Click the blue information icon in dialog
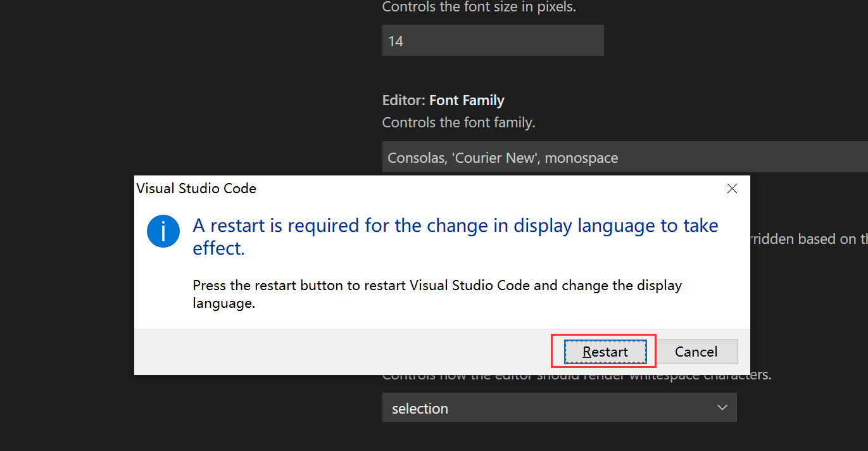The height and width of the screenshot is (451, 868). pyautogui.click(x=163, y=231)
